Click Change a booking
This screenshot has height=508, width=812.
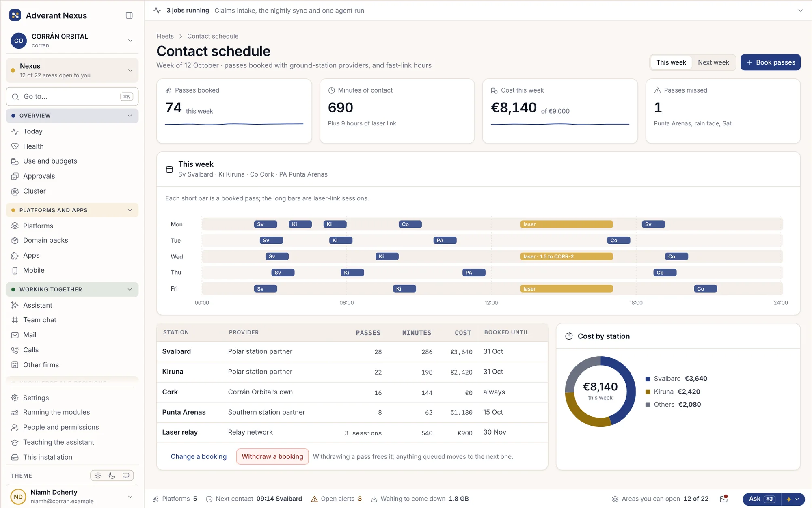[199, 456]
